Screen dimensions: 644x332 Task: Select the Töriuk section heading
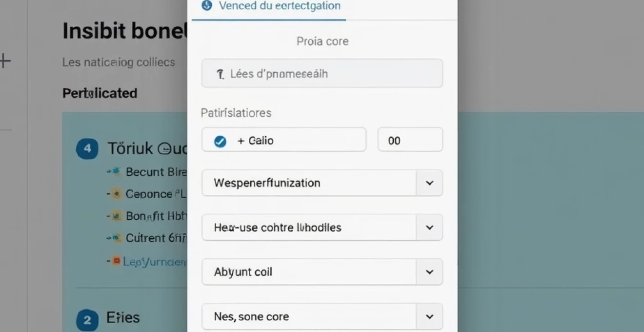point(146,148)
